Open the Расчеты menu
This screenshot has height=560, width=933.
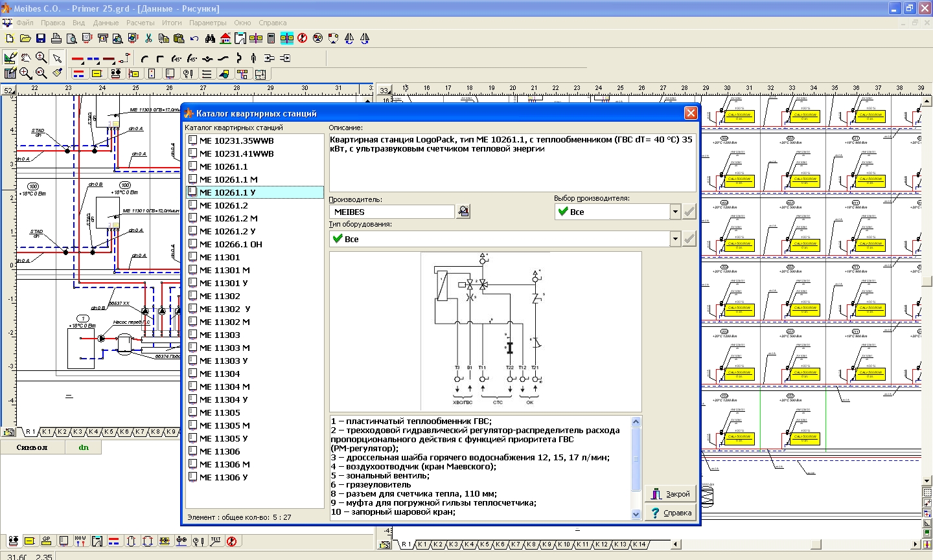pyautogui.click(x=141, y=23)
